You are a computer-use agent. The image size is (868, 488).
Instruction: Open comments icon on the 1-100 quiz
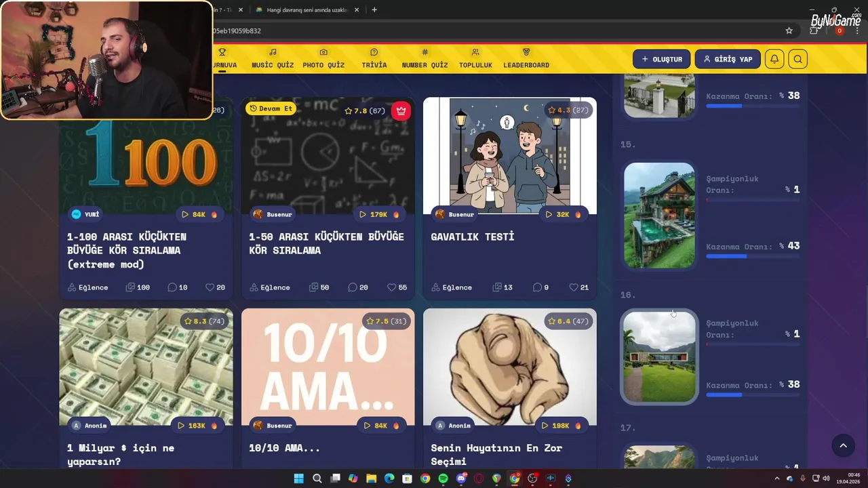pyautogui.click(x=172, y=287)
